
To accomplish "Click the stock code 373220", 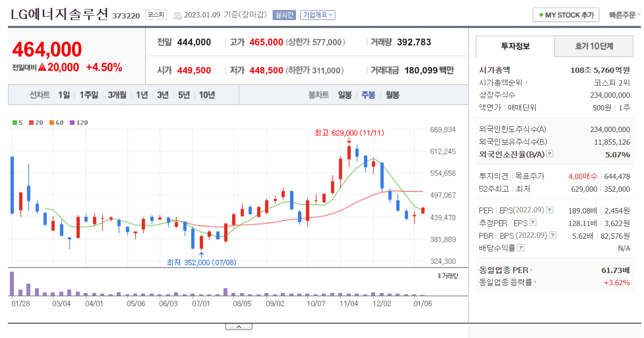I will [x=126, y=16].
